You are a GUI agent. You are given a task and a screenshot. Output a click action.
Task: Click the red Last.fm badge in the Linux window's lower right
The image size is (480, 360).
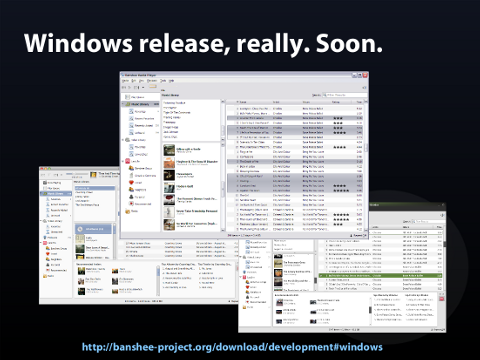(x=442, y=299)
